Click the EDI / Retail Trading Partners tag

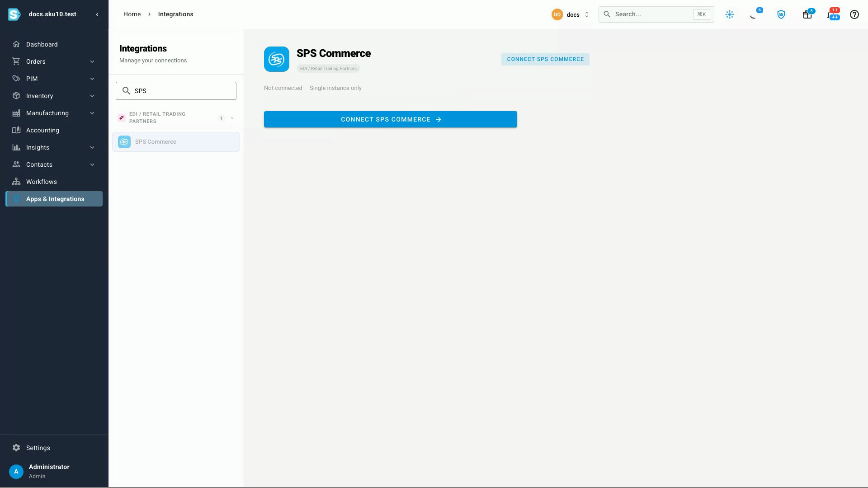pos(328,69)
